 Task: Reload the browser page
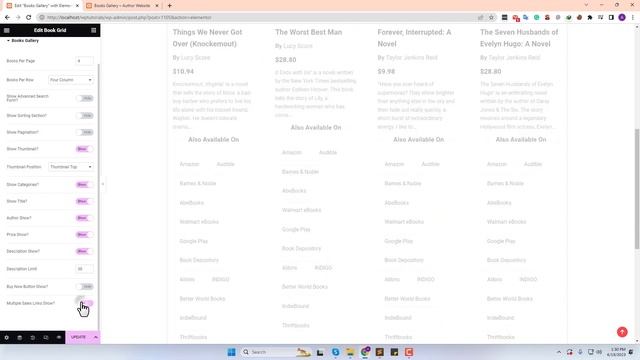tap(29, 18)
